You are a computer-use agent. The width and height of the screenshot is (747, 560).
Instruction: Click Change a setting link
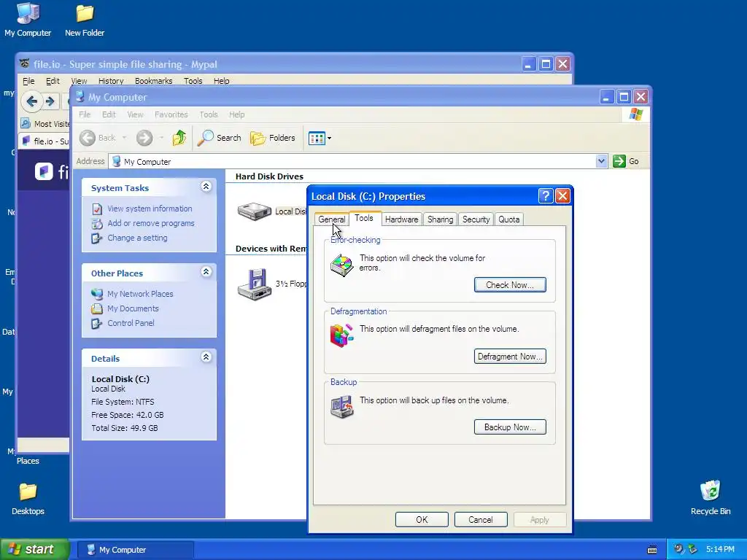coord(137,238)
